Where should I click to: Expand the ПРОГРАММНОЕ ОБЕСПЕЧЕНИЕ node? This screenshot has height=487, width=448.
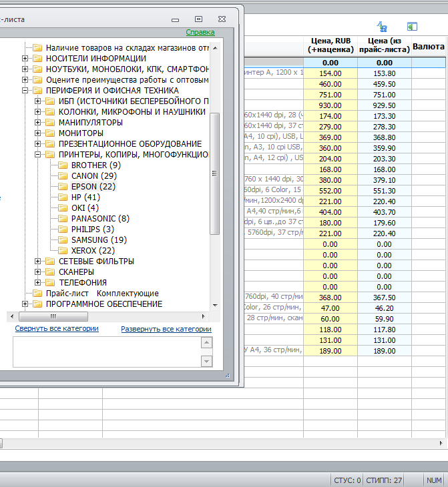point(25,304)
